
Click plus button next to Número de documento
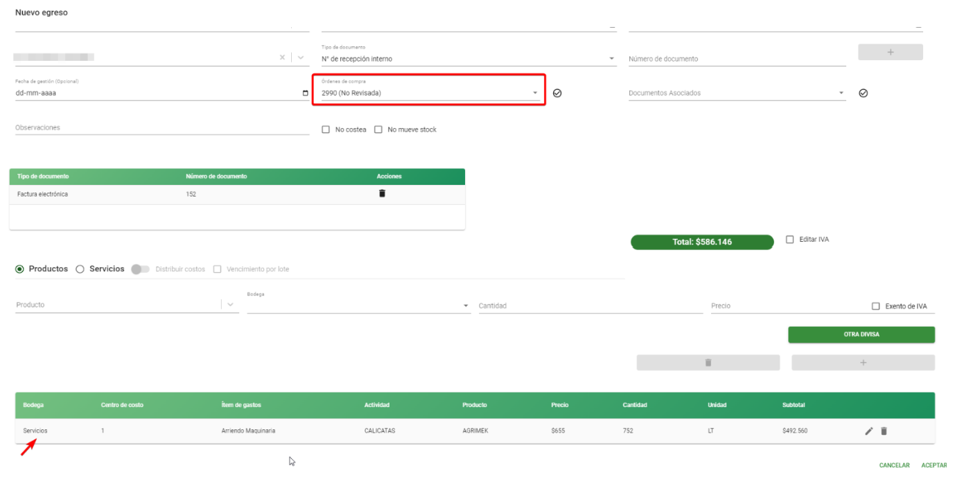click(x=891, y=52)
